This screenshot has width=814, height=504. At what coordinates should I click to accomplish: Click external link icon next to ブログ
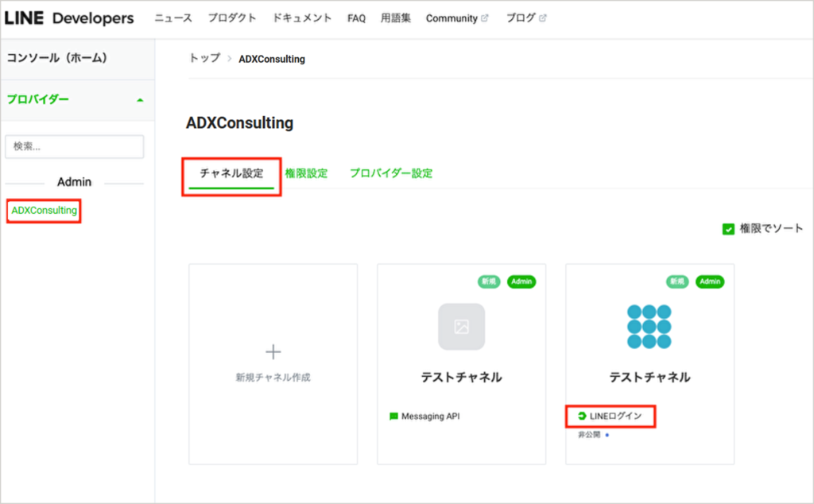click(543, 18)
